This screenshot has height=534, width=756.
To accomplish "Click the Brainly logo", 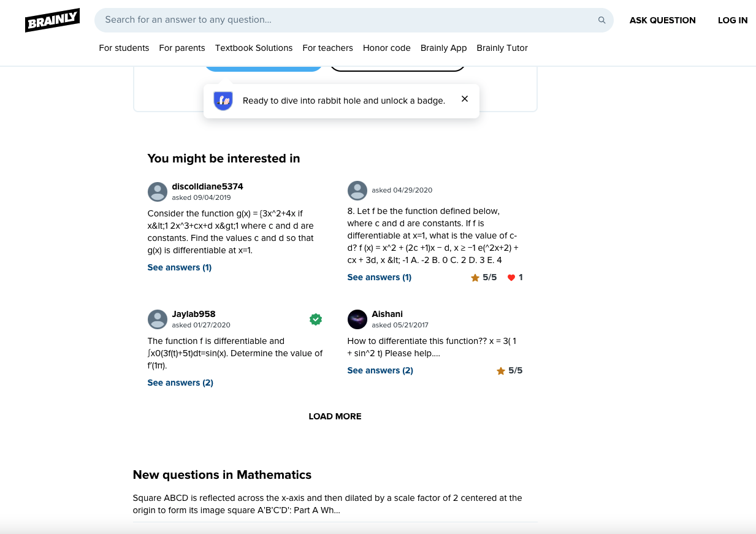I will (x=52, y=20).
